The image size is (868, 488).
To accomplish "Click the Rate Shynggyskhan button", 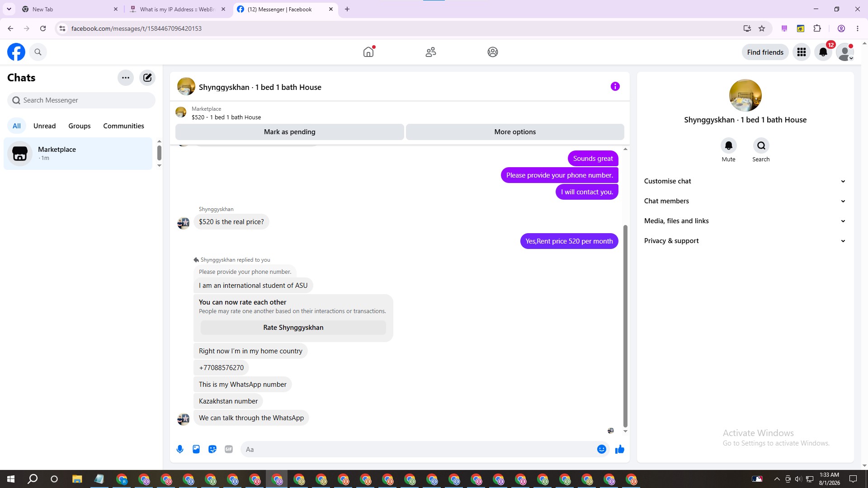I will 293,328.
